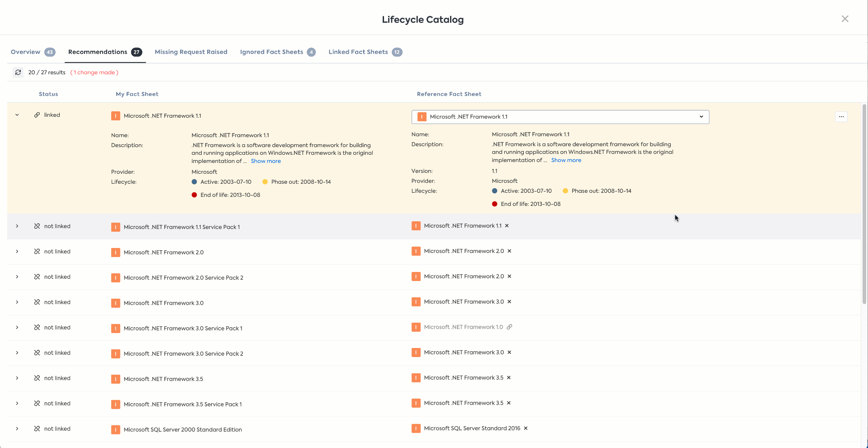
Task: Click the linked status chain icon in first row
Action: point(37,115)
